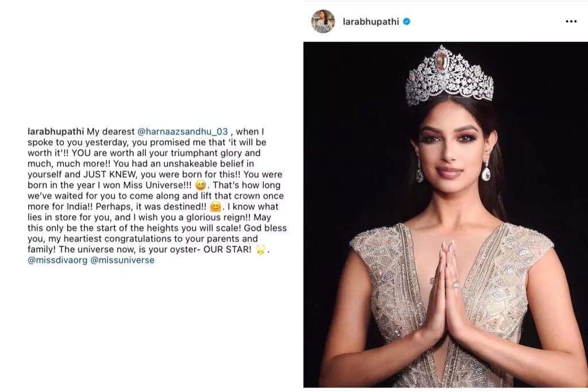Click the larabhupathi username in post header

(x=370, y=22)
